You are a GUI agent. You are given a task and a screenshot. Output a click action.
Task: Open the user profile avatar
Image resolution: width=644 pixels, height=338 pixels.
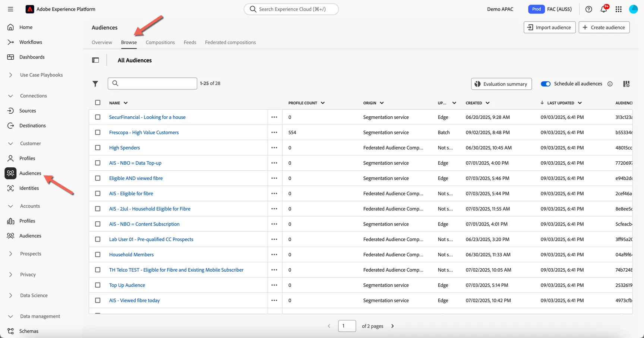[633, 9]
